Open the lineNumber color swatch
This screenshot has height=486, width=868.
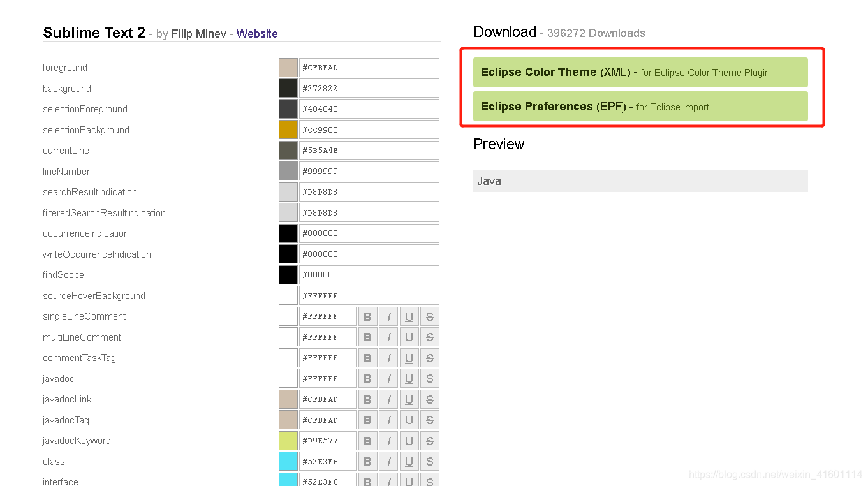pos(288,172)
